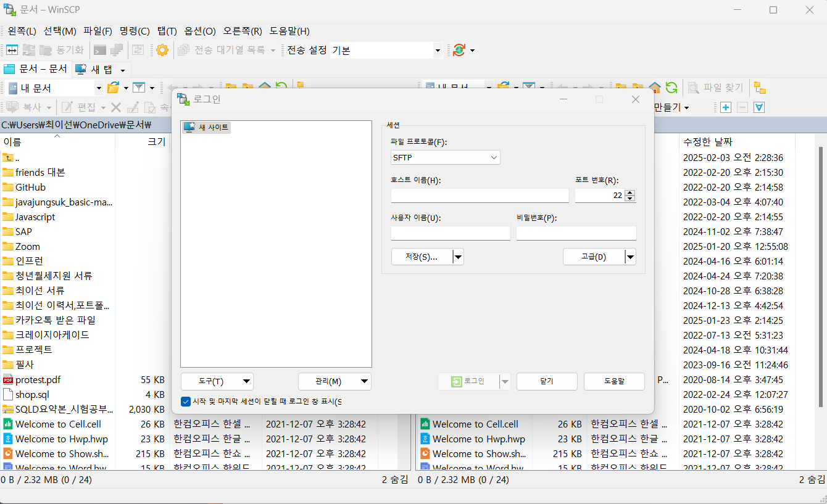This screenshot has height=504, width=827.
Task: Open the 옵션(O) menu
Action: click(x=200, y=31)
